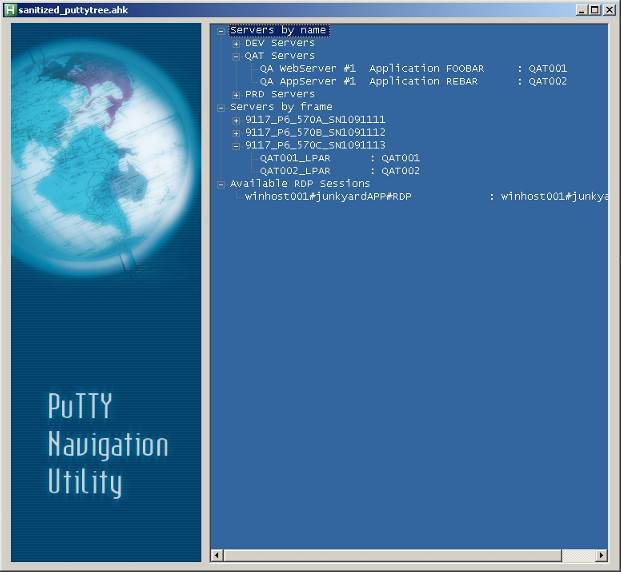Screen dimensions: 621x572
Task: Select 9117_P6_570C_SN1091113 label
Action: pos(315,145)
